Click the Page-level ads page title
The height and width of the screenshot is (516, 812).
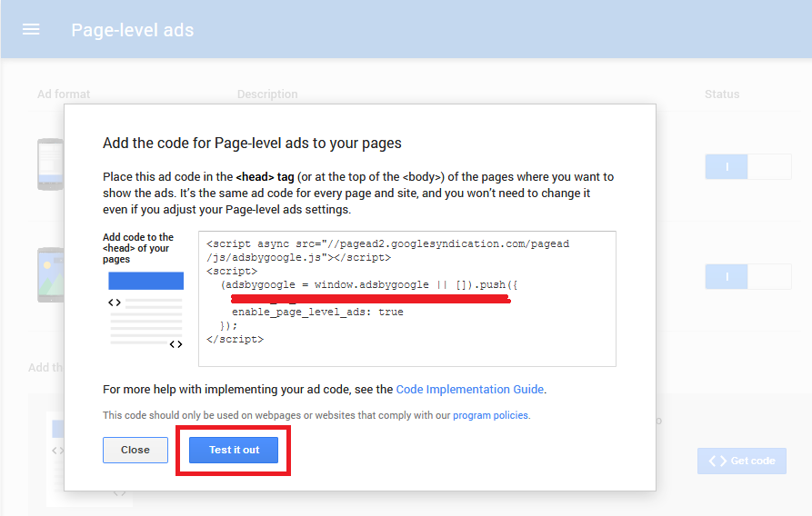point(133,30)
